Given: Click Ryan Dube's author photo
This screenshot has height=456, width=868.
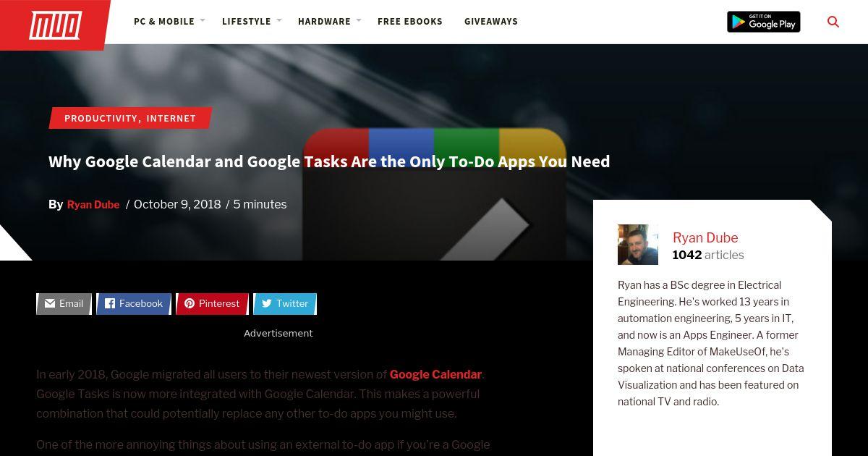Looking at the screenshot, I should click(638, 245).
